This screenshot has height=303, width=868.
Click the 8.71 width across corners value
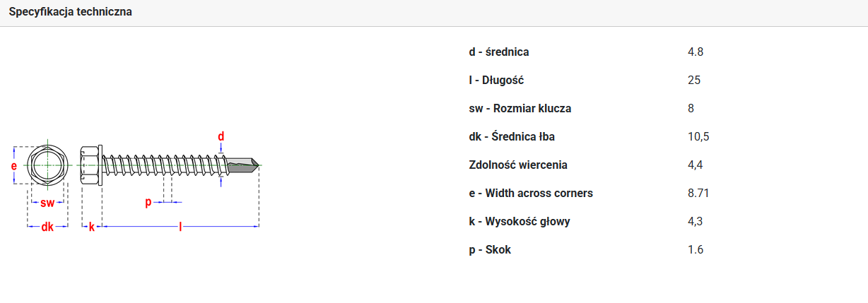[698, 194]
